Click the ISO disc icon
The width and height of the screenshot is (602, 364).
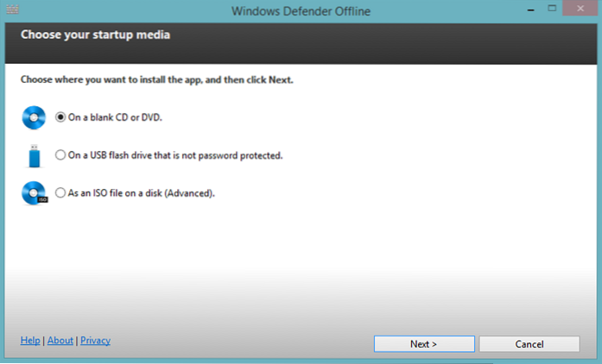(35, 193)
